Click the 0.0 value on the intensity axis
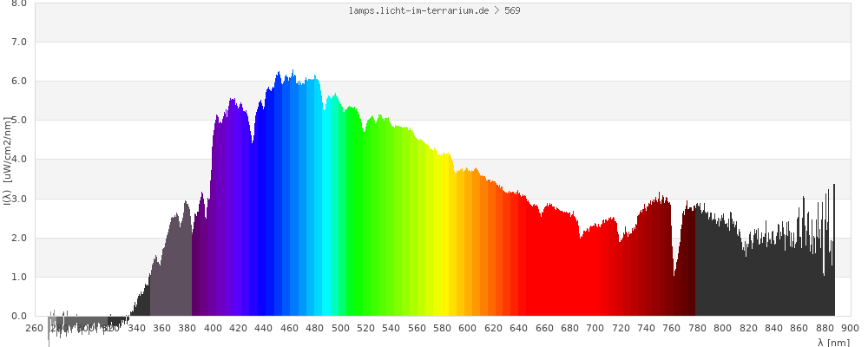Screen dimensions: 868x347 18,317
